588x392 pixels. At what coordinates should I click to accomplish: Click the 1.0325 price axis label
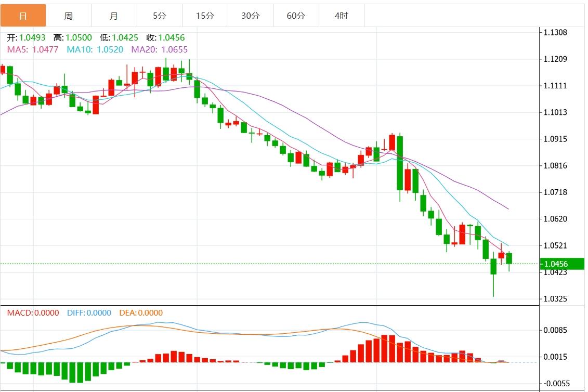554,299
